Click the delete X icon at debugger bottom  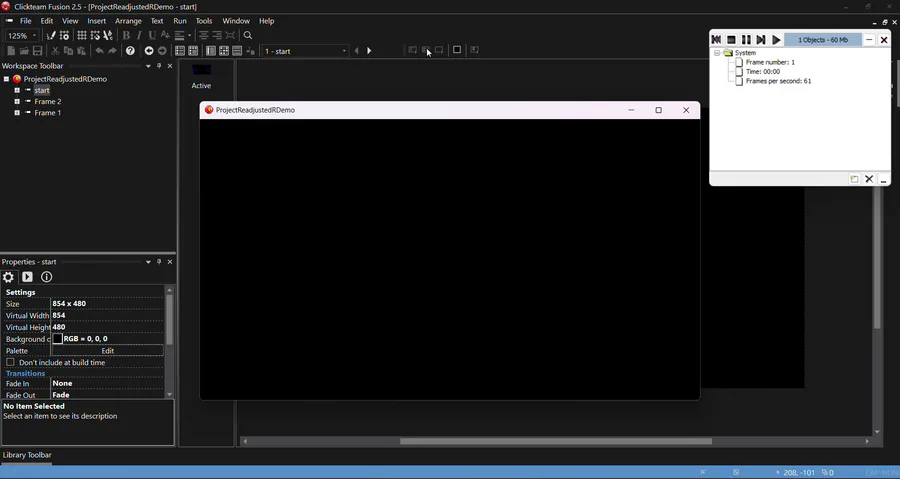point(869,179)
